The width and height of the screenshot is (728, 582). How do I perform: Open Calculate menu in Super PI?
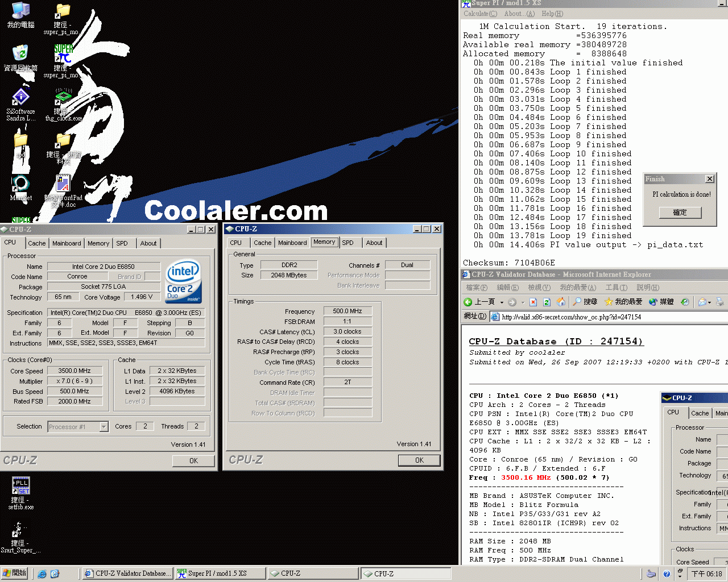[480, 14]
